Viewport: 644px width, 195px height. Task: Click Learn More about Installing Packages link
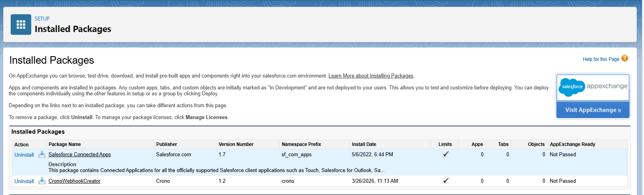coord(371,76)
